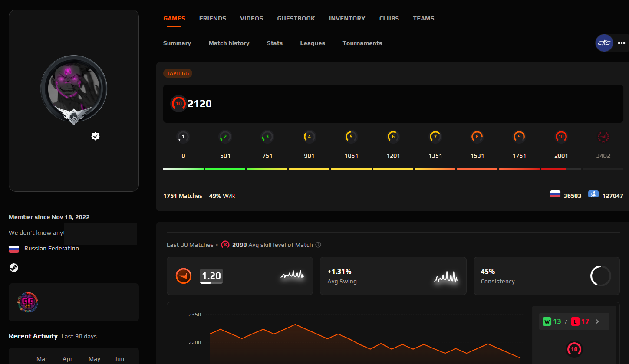The height and width of the screenshot is (364, 629).
Task: Click the W 13 wins badge
Action: (552, 321)
